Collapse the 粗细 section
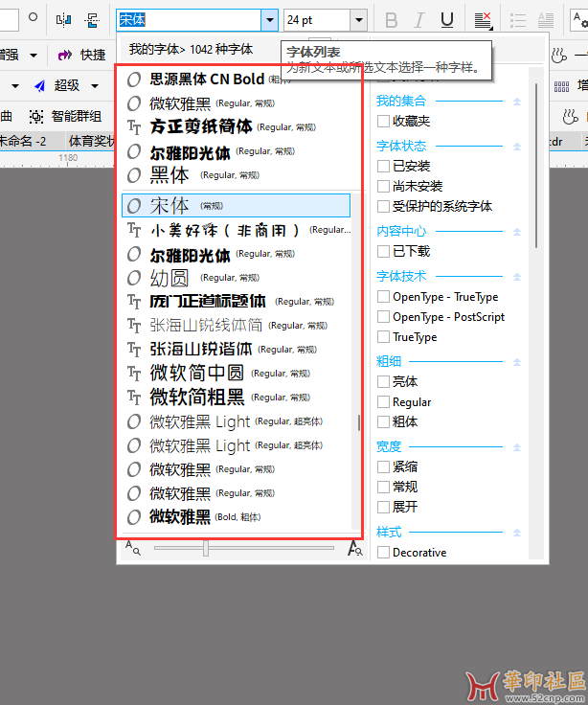The height and width of the screenshot is (705, 588). pos(517,362)
